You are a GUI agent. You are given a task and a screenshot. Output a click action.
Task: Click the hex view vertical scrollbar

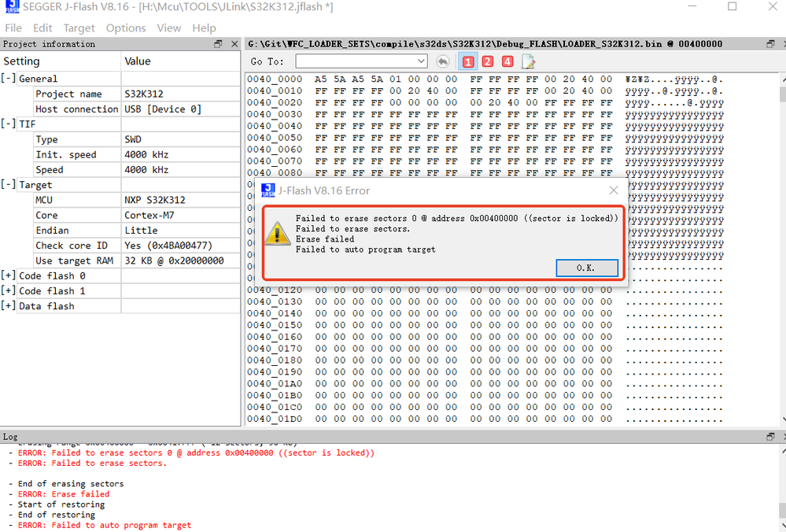coord(783,248)
